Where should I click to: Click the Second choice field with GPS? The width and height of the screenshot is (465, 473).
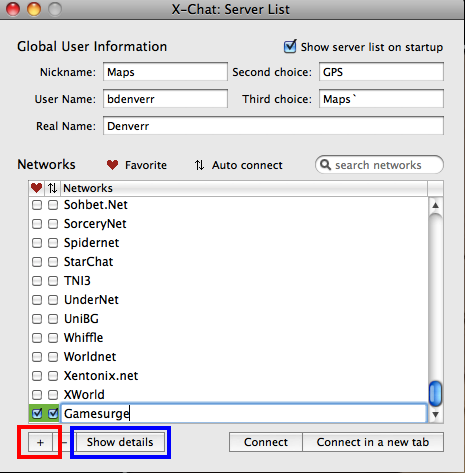pyautogui.click(x=381, y=71)
